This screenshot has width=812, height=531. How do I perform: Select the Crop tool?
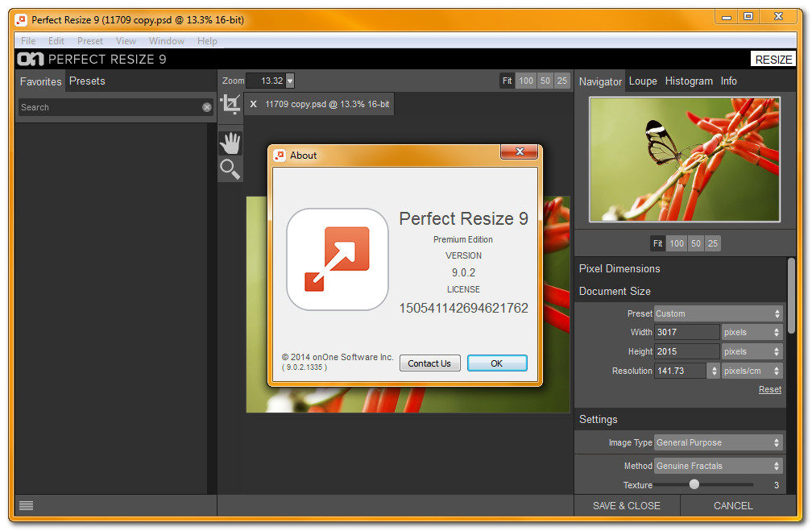230,104
